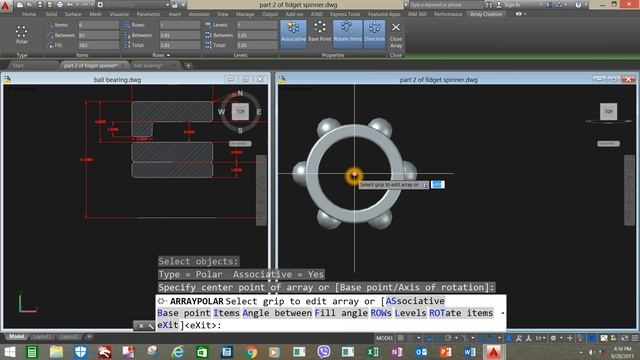Screen dimensions: 640x360
Task: Open Word from taskbar
Action: [469, 352]
